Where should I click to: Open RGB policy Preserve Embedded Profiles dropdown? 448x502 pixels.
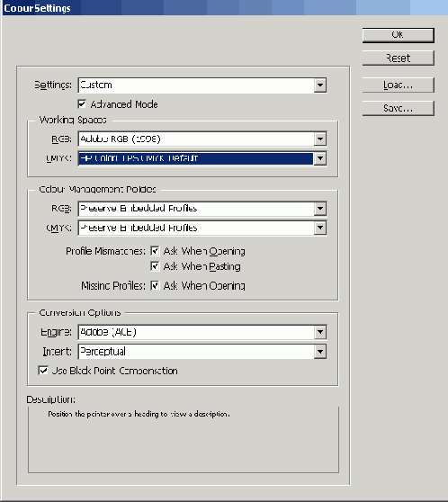(320, 209)
